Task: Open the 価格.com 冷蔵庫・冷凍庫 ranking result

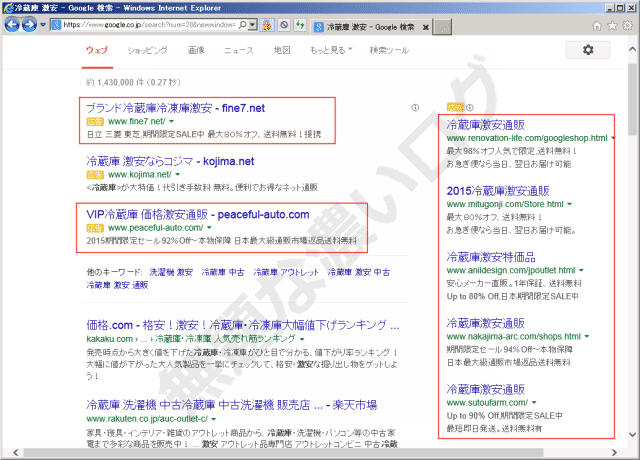Action: [243, 325]
